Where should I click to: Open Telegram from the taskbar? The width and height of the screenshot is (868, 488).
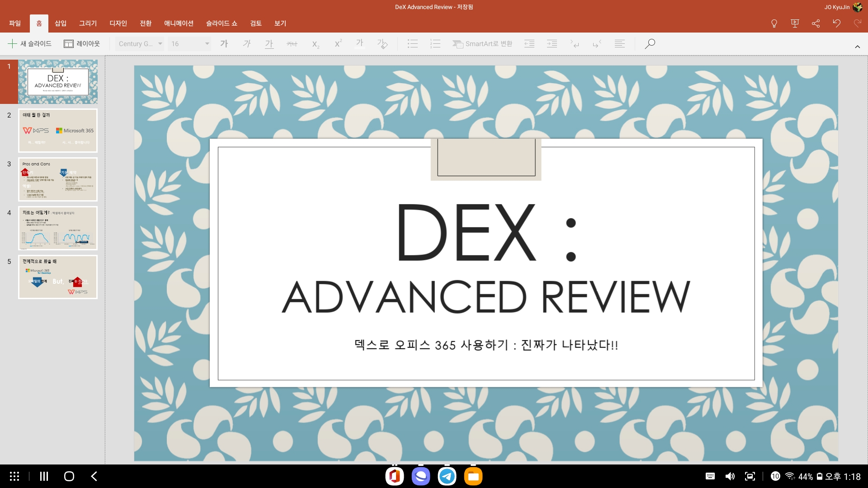pyautogui.click(x=447, y=476)
